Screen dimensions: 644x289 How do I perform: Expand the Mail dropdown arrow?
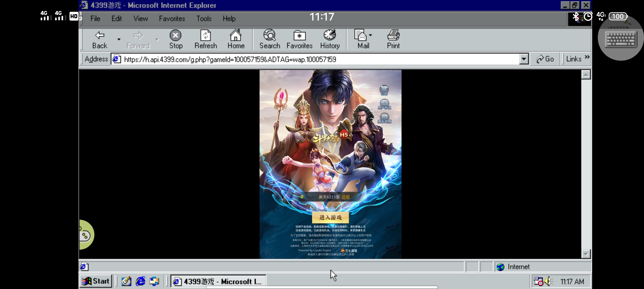tap(370, 35)
